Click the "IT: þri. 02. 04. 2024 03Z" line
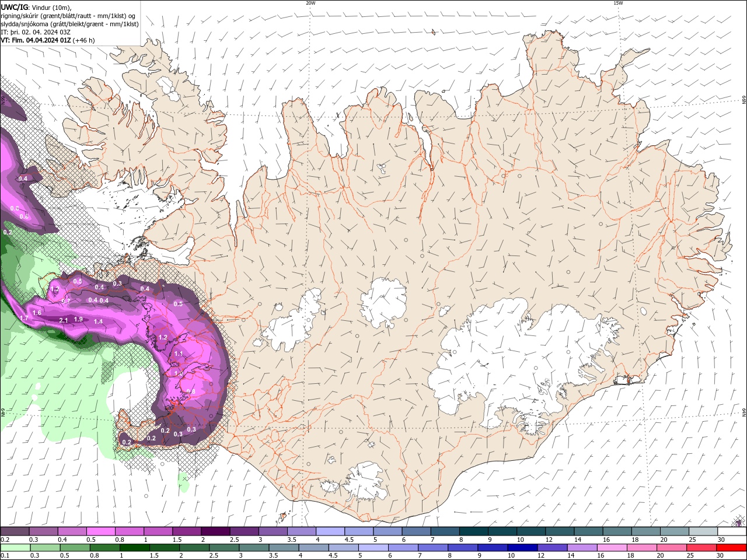 36,32
